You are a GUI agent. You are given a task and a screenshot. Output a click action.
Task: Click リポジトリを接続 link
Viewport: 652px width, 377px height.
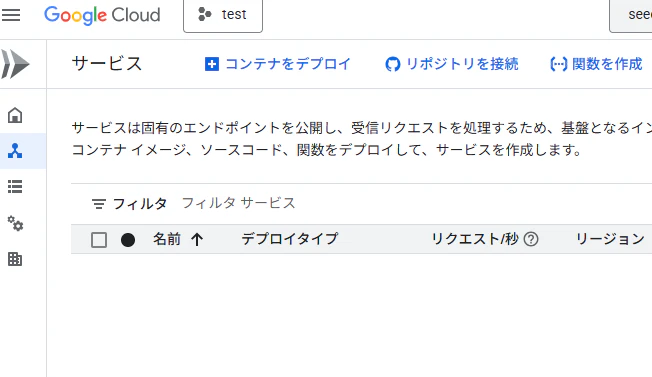pyautogui.click(x=452, y=64)
